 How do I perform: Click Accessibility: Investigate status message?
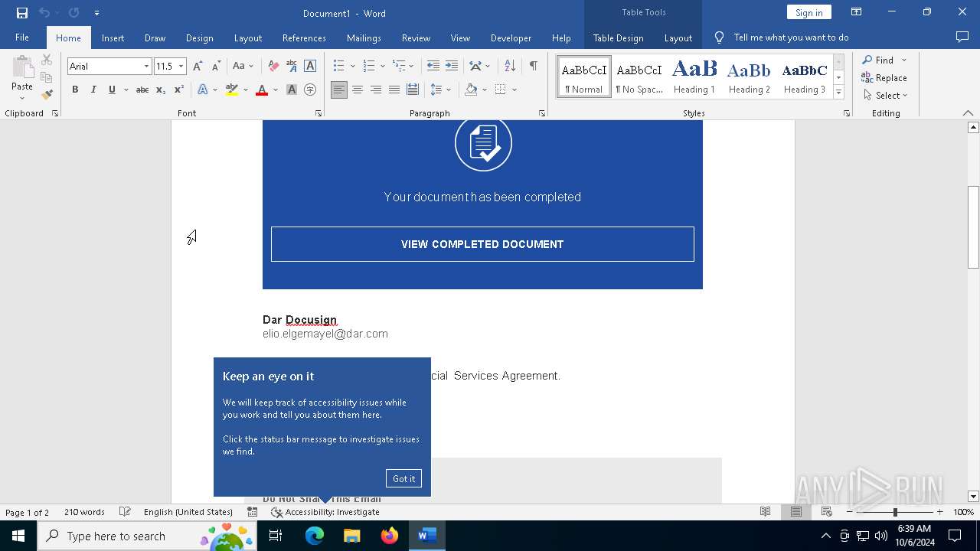click(x=325, y=512)
